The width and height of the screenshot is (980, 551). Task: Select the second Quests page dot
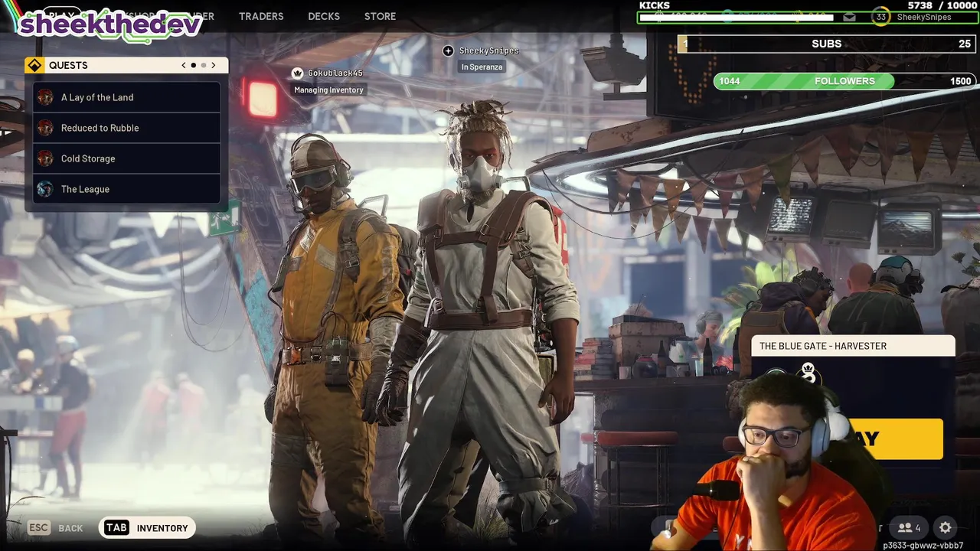click(204, 65)
